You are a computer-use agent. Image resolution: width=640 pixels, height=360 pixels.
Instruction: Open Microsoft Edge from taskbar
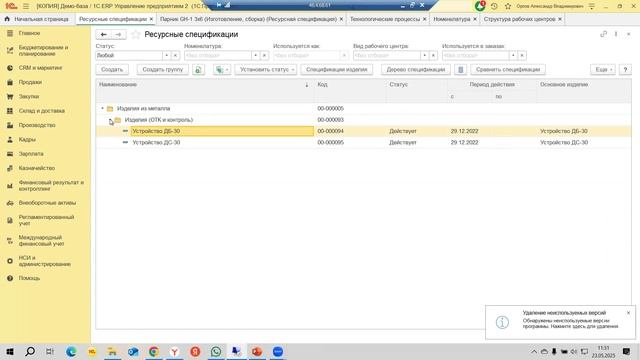[x=71, y=351]
